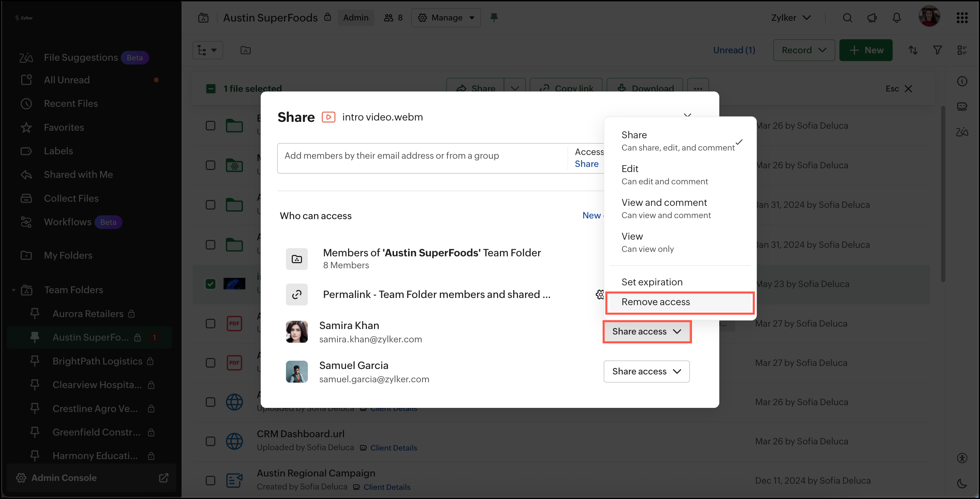This screenshot has width=980, height=499.
Task: Tick the Austin Regional Campaign checkbox
Action: click(x=211, y=480)
